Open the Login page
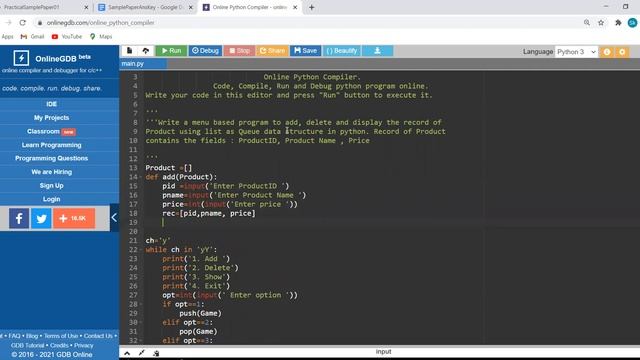Image resolution: width=640 pixels, height=360 pixels. coord(51,199)
